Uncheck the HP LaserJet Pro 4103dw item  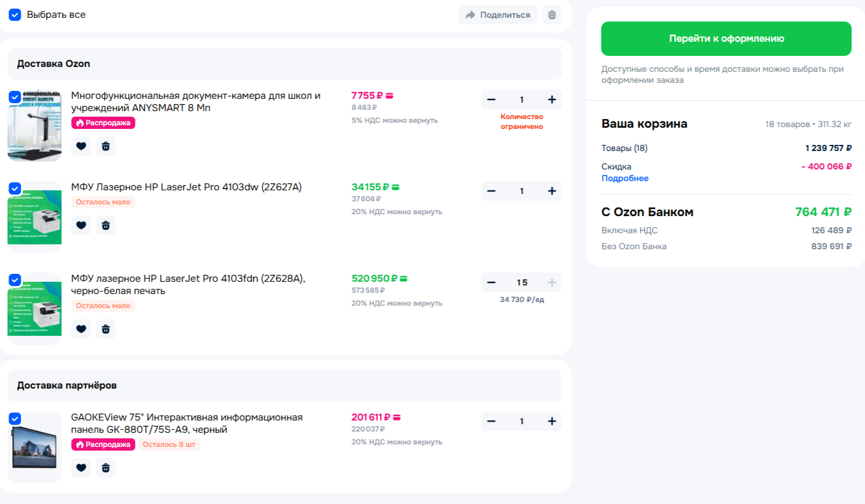[15, 188]
